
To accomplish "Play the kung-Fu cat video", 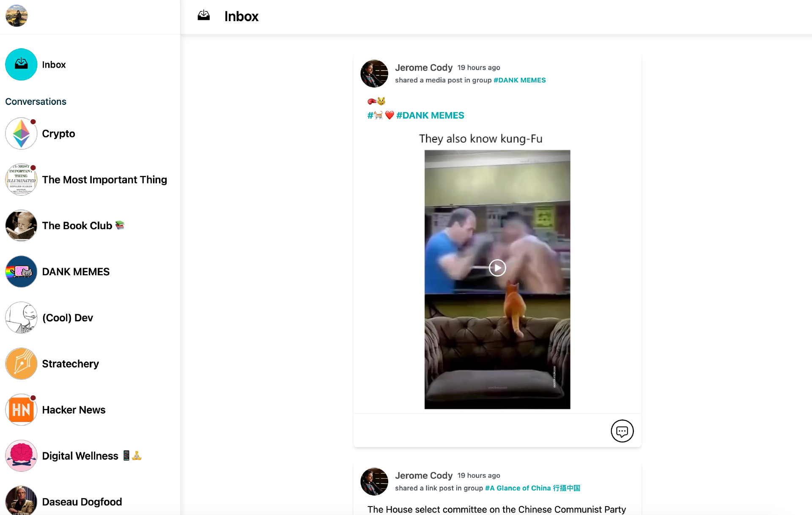I will (497, 268).
